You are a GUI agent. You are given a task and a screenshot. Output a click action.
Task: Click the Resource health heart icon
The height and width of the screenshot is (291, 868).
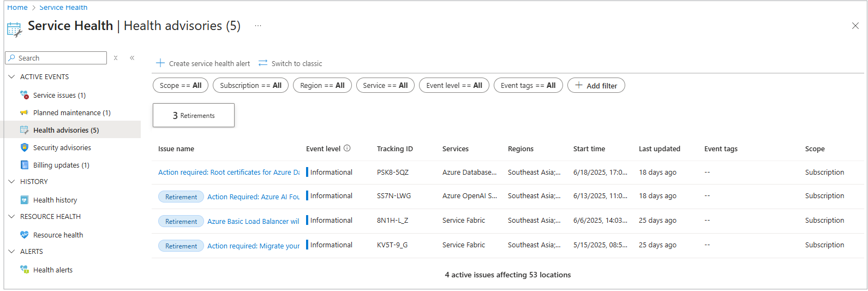pos(24,235)
